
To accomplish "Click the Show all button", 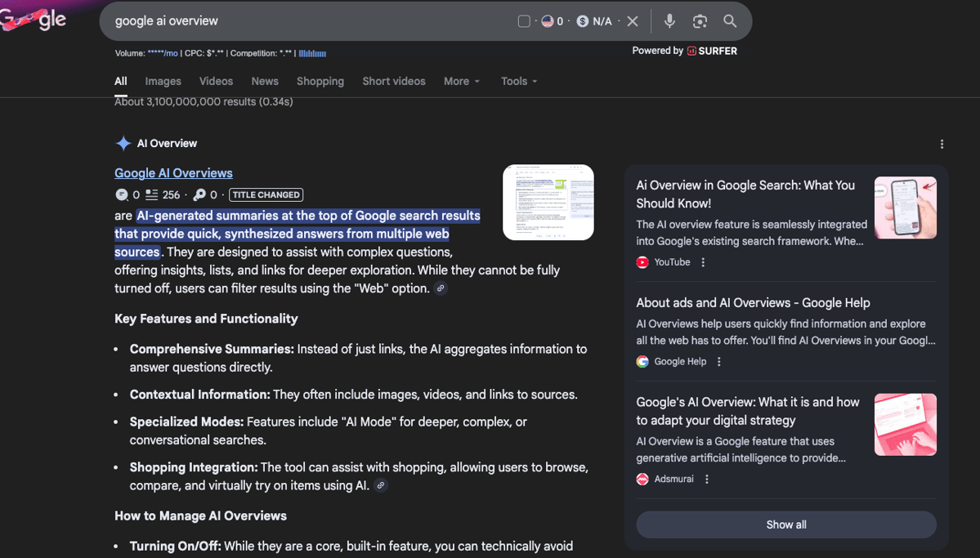I will coord(786,525).
